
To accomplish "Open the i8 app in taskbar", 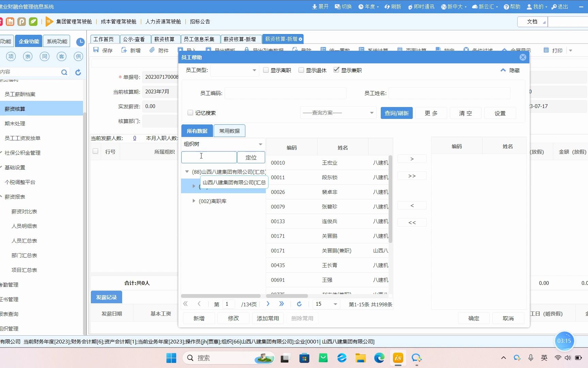I will (x=398, y=358).
